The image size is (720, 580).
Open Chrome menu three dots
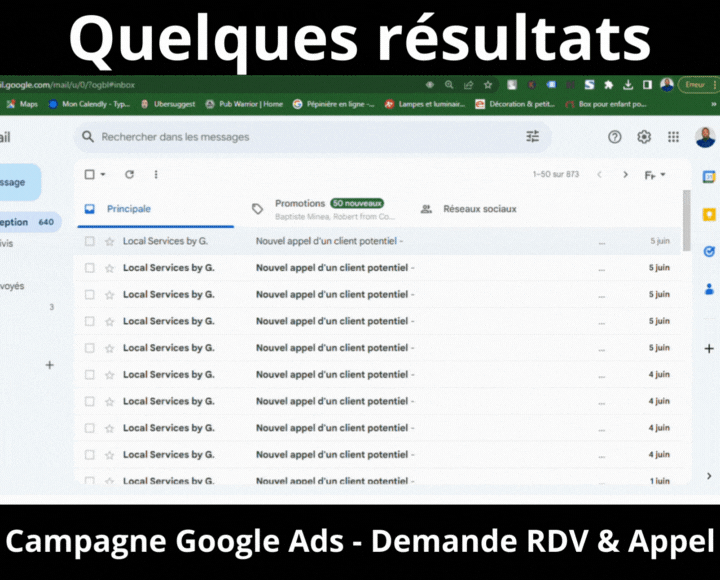714,85
